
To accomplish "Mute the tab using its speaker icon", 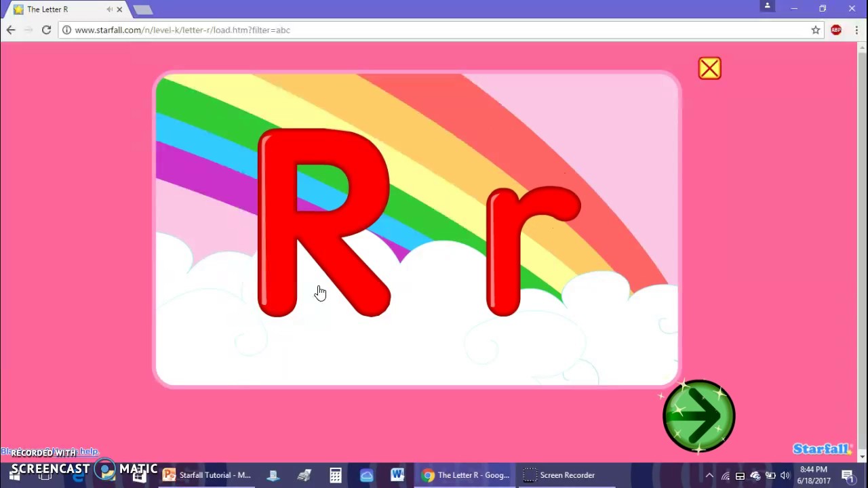I will 109,9.
